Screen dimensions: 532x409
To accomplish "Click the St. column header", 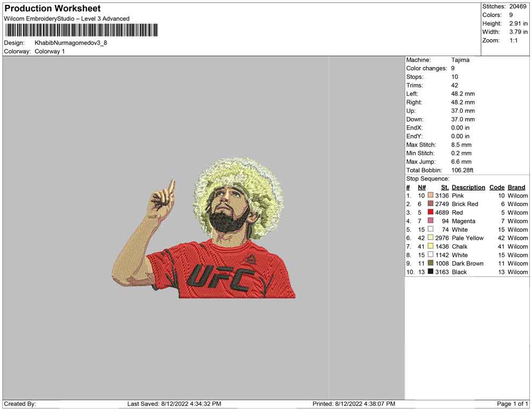I will (x=445, y=187).
